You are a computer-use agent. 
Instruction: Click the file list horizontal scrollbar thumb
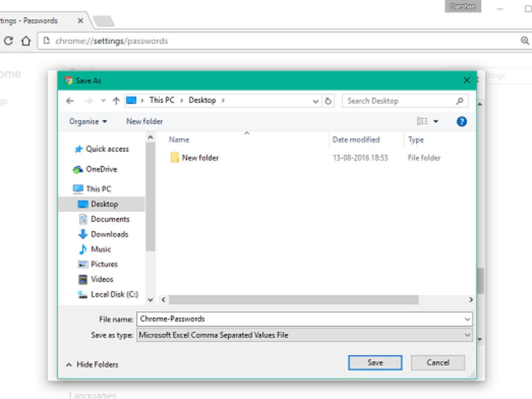click(293, 300)
